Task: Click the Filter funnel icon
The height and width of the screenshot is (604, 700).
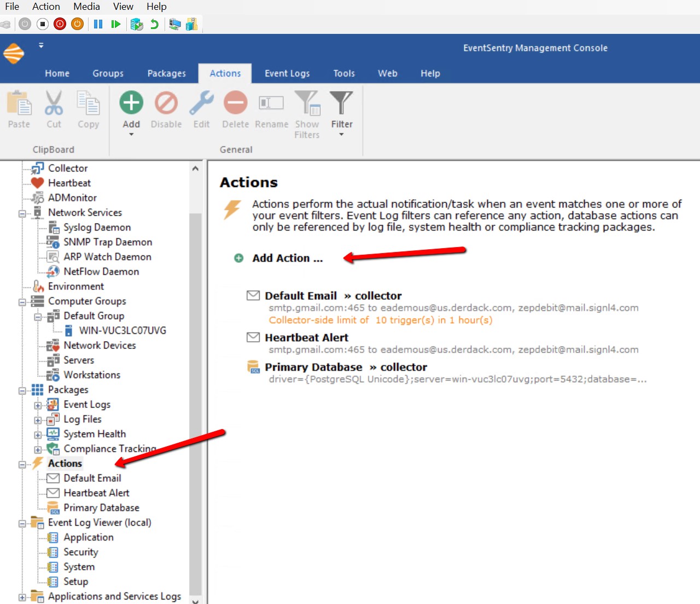Action: (x=341, y=103)
